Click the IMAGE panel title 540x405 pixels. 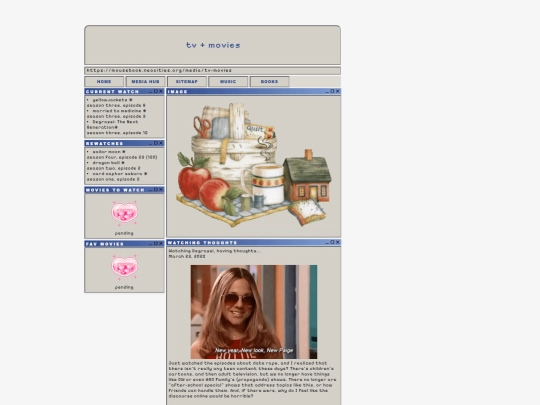pyautogui.click(x=178, y=92)
